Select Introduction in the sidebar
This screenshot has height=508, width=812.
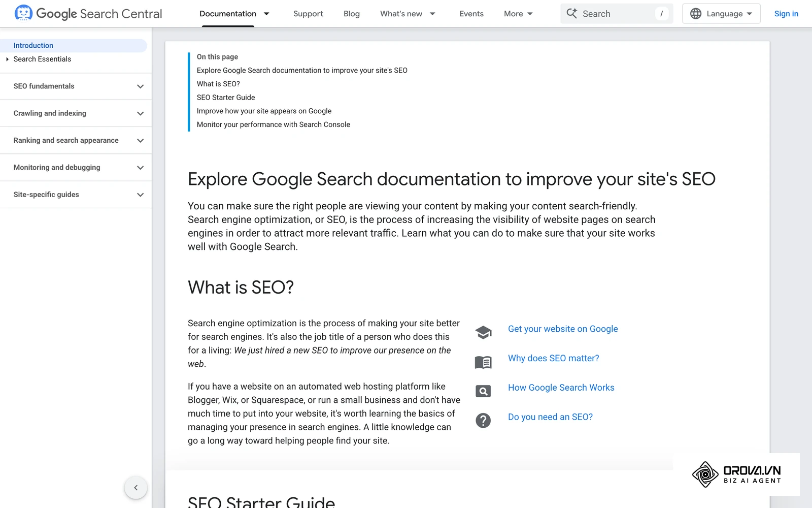74,46
